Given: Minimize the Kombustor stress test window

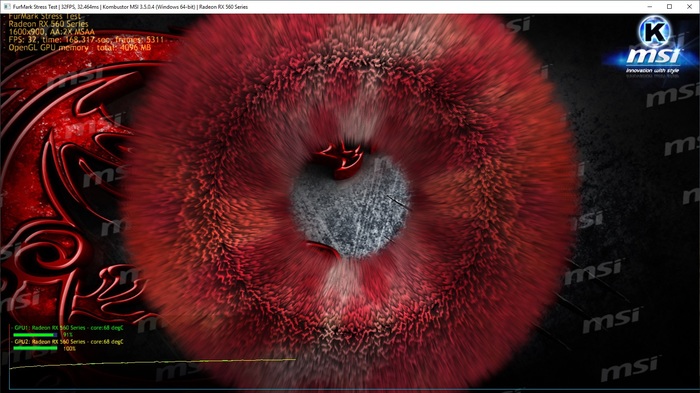Looking at the screenshot, I should tap(650, 7).
